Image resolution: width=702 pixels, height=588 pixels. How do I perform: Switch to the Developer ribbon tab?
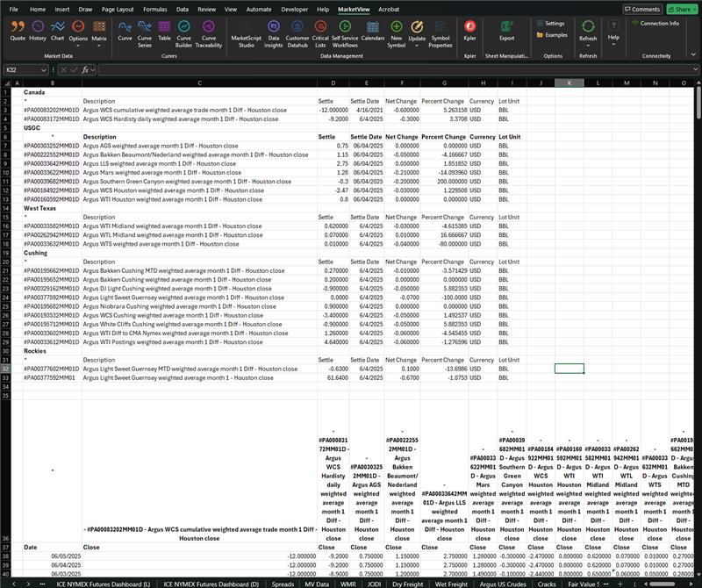click(294, 9)
